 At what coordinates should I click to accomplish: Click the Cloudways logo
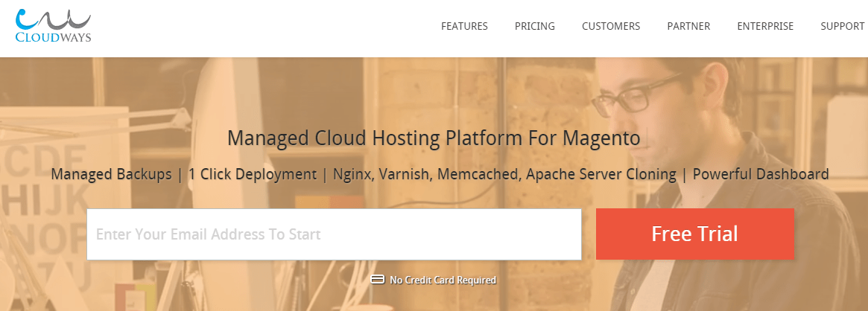point(53,25)
